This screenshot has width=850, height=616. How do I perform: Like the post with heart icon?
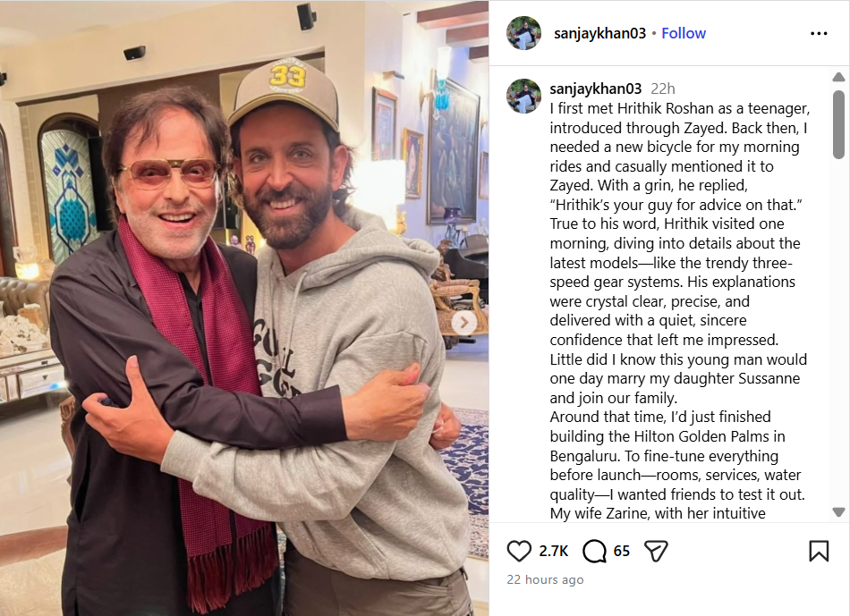point(519,551)
